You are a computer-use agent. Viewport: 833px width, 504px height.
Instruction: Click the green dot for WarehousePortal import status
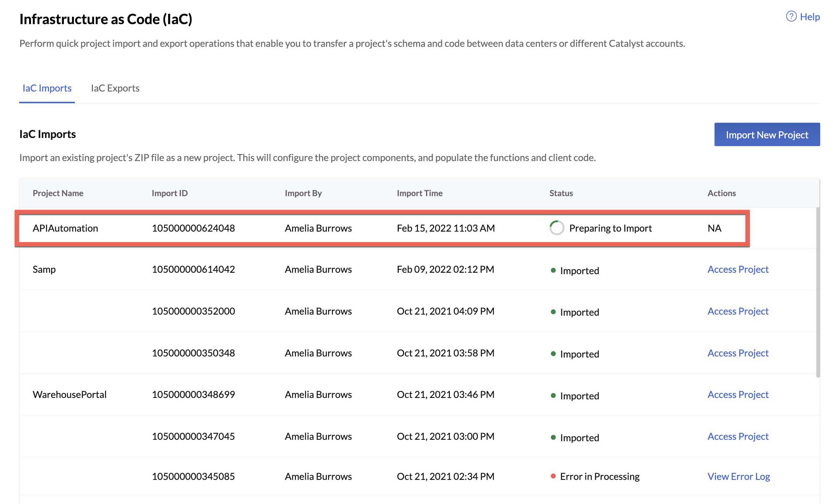(553, 396)
